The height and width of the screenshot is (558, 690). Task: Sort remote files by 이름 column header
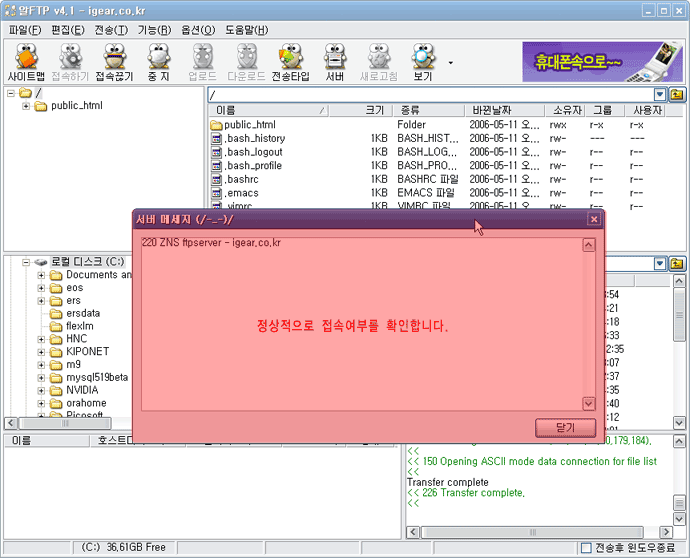265,110
